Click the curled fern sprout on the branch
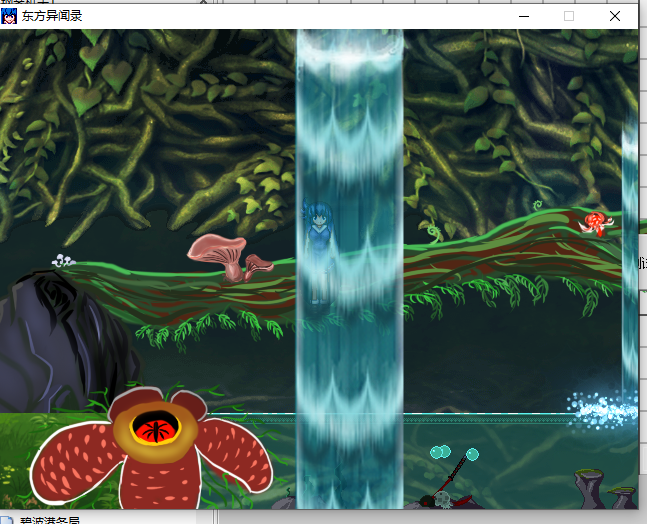Screen dimensions: 647x524 point(434,234)
